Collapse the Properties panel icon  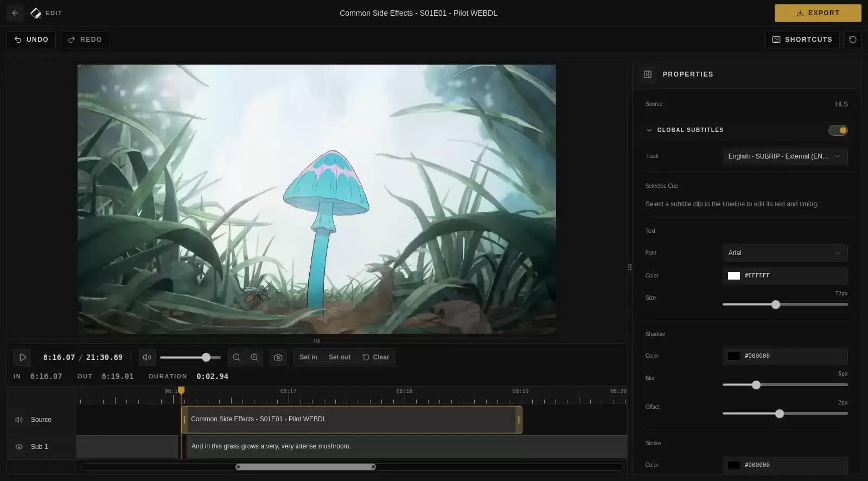[x=648, y=74]
